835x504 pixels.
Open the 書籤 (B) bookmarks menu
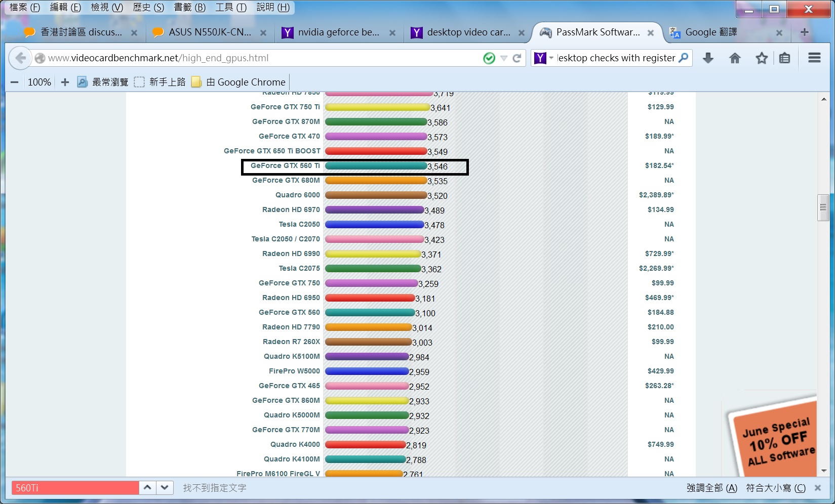point(189,7)
